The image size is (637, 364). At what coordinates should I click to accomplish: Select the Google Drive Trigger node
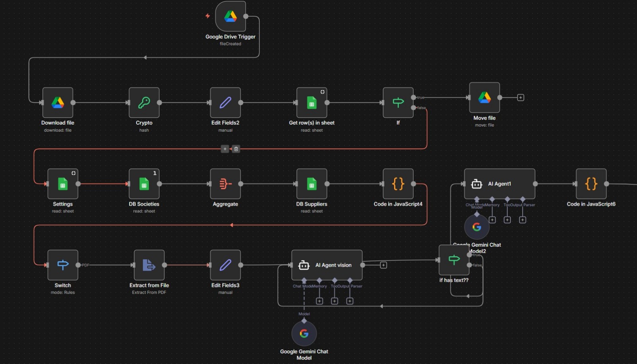(230, 16)
